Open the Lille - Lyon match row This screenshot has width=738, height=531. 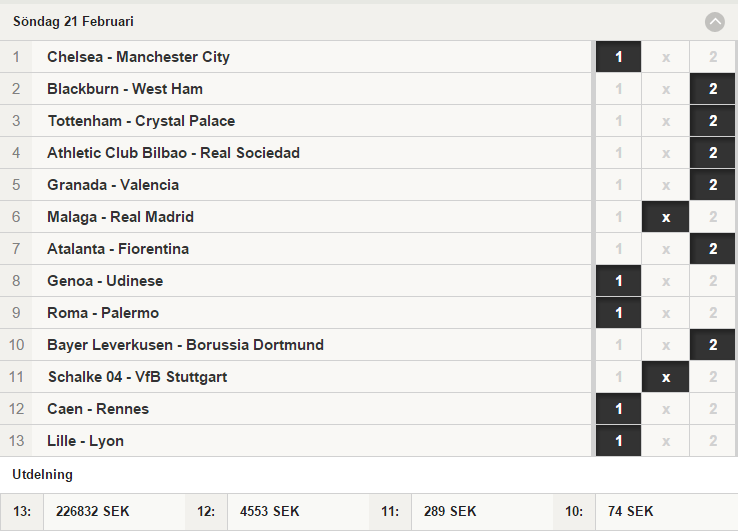(296, 441)
